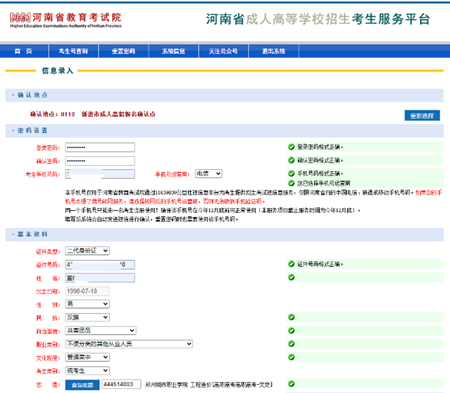Open the 民族 dropdown showing 汉族
The width and height of the screenshot is (450, 393).
pos(87,317)
